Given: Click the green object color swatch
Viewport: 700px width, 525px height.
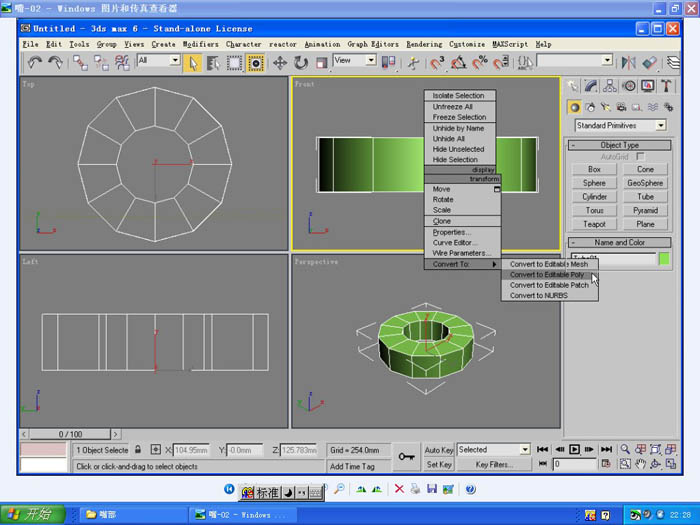Looking at the screenshot, I should click(x=664, y=259).
